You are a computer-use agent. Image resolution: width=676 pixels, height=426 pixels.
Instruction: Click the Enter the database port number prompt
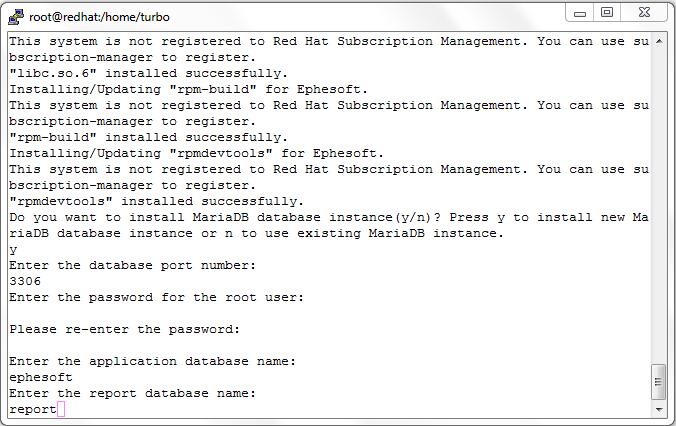pos(133,265)
